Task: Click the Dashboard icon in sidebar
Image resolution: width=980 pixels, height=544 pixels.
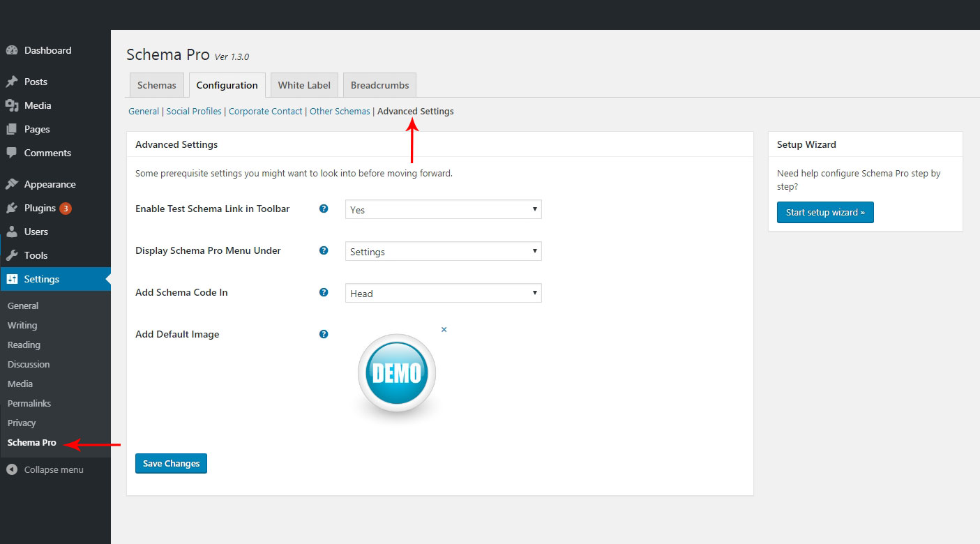Action: [x=12, y=50]
